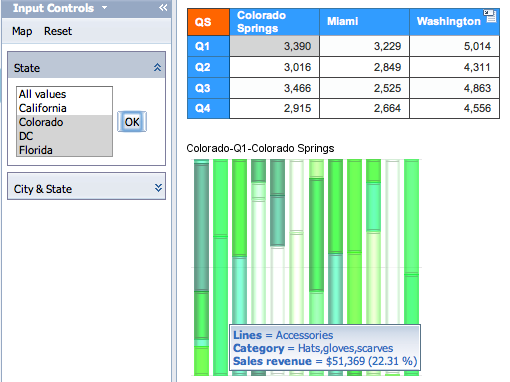Screen dimensions: 510x382
Task: Click the Washington column header
Action: [x=454, y=22]
